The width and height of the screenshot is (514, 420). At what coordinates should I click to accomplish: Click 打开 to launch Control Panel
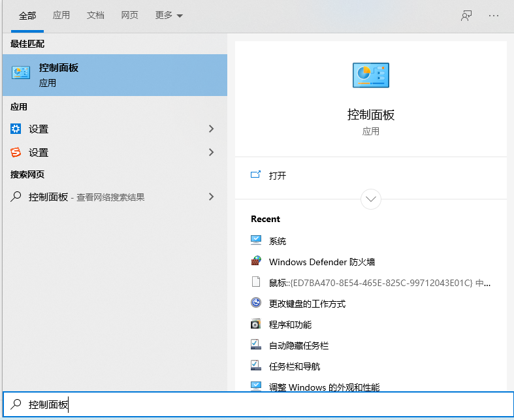[x=277, y=176]
